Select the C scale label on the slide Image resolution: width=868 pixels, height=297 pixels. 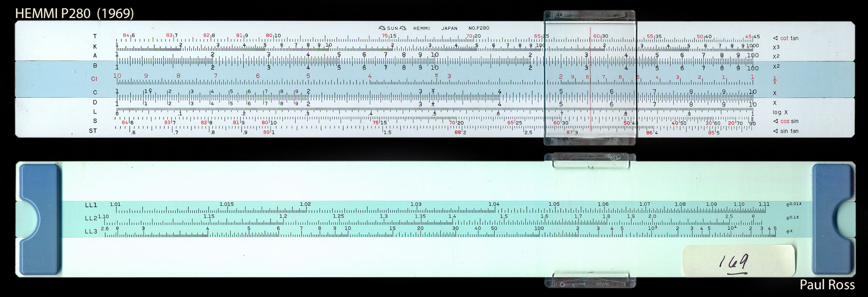tap(95, 93)
